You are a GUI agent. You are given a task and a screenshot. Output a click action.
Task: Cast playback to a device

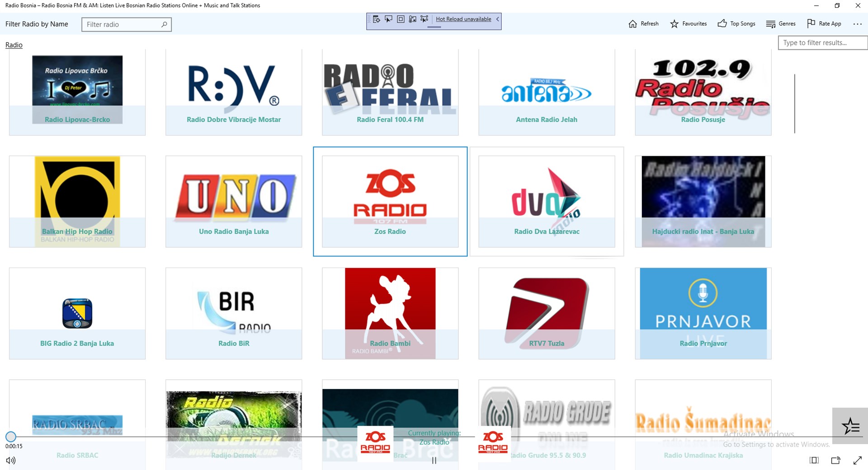point(836,461)
